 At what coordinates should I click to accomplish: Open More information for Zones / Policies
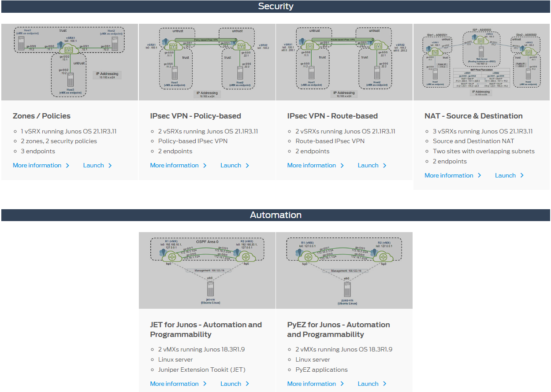[38, 165]
